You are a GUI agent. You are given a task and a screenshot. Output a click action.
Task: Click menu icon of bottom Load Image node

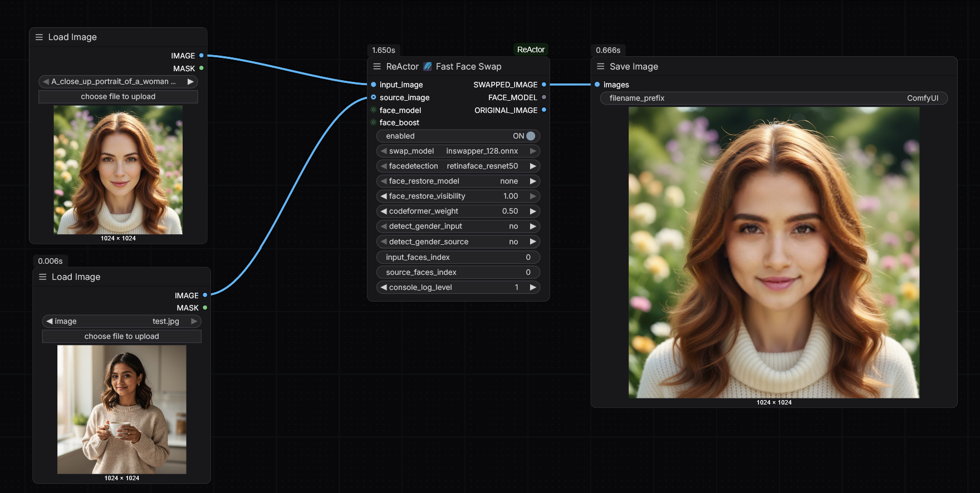[x=42, y=277]
